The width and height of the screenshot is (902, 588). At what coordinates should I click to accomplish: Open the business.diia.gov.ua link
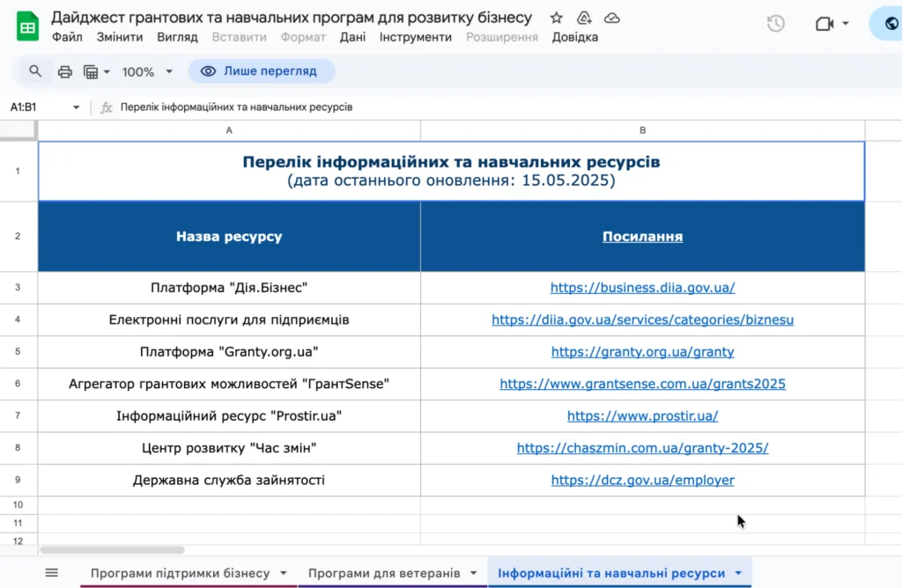coord(642,288)
